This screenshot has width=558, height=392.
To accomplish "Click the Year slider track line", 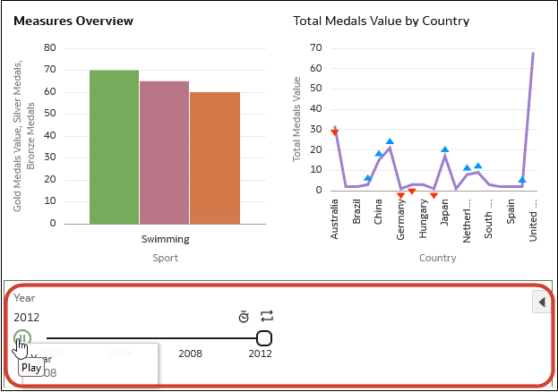I will tap(152, 338).
